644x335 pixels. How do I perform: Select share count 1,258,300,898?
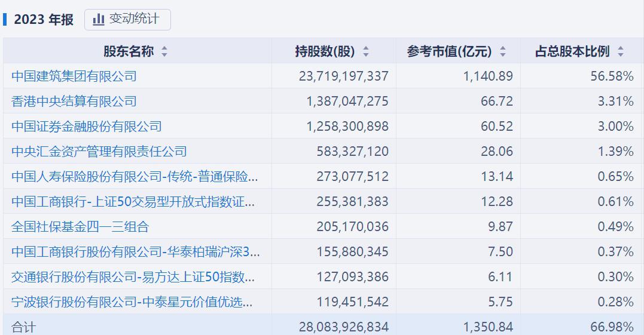[347, 126]
